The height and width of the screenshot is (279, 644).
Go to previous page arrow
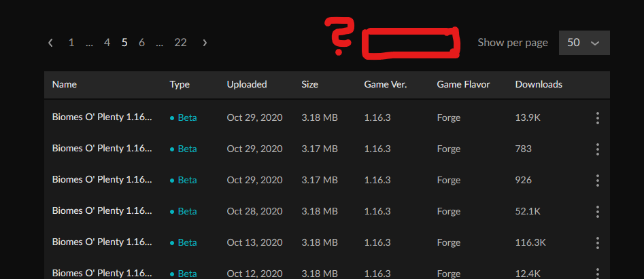click(50, 43)
